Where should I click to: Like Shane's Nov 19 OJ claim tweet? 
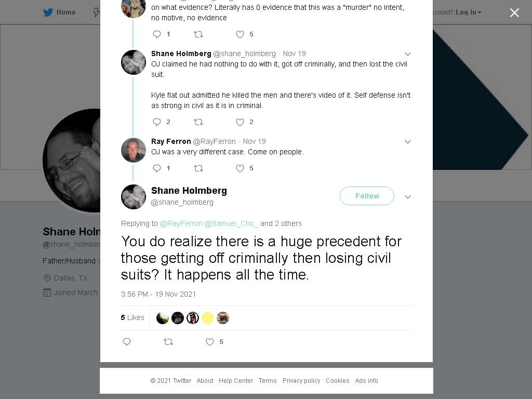240,122
